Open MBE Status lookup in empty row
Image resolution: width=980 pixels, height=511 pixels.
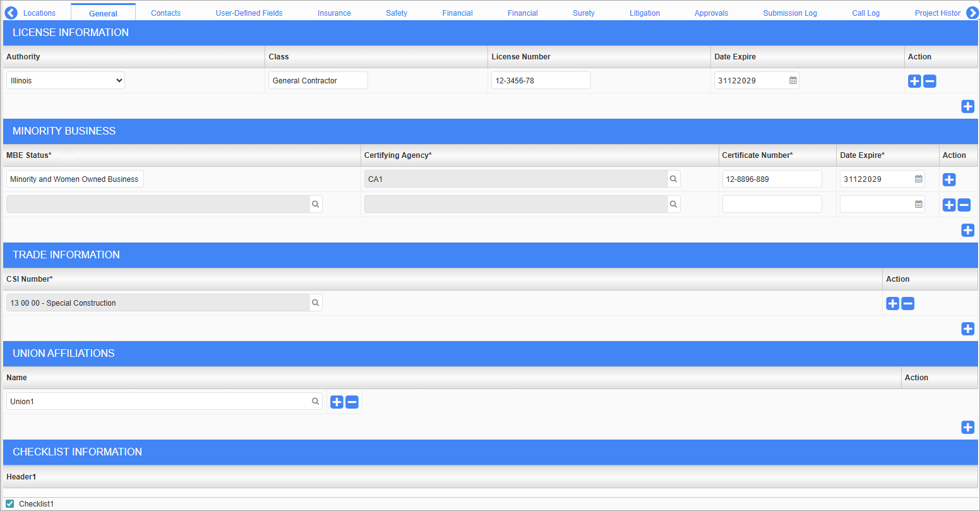coord(316,204)
